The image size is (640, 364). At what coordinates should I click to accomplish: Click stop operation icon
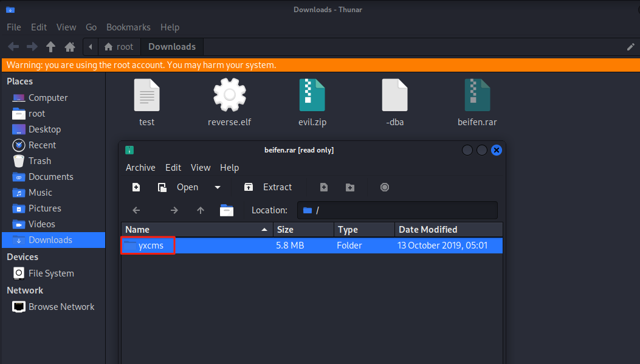click(x=385, y=187)
